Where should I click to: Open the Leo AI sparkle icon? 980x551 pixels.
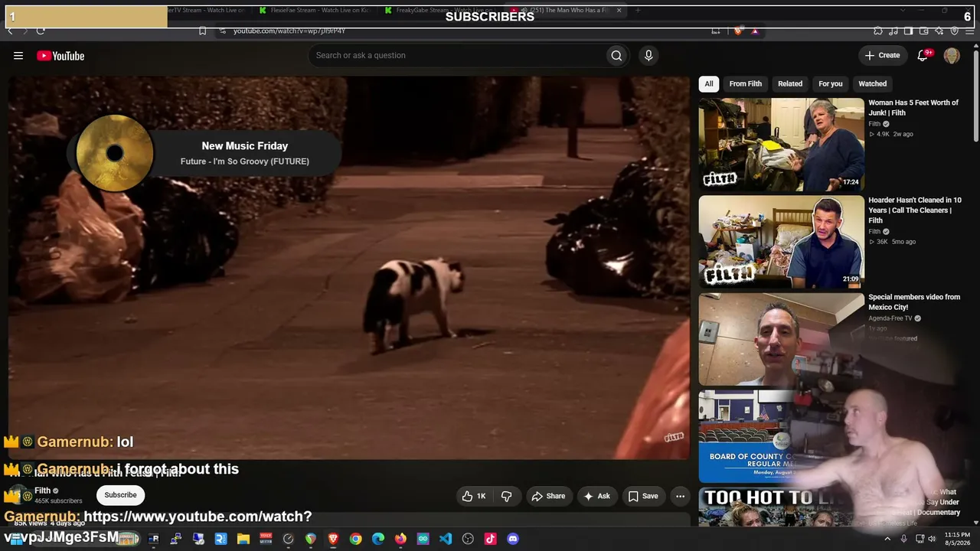tap(939, 31)
